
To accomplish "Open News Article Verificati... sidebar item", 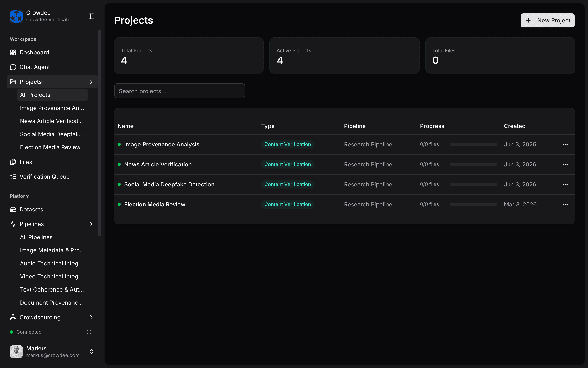I will 52,121.
